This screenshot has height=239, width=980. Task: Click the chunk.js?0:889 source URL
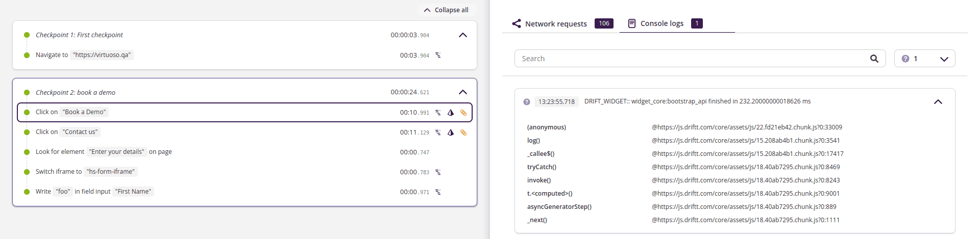pyautogui.click(x=744, y=207)
